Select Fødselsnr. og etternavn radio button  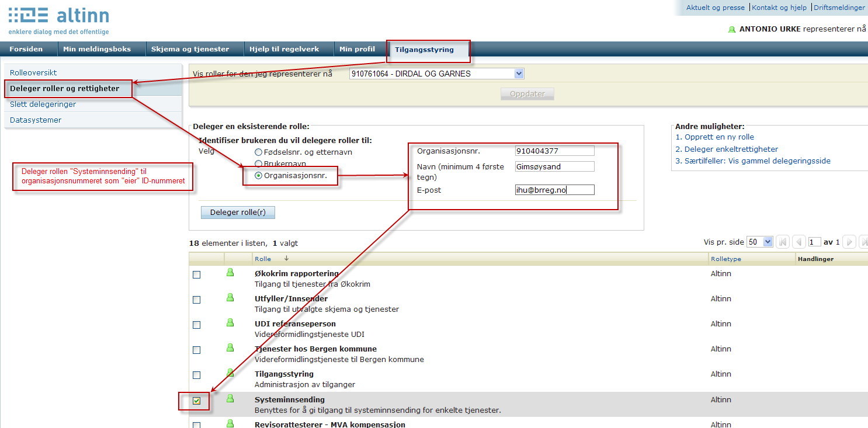coord(258,152)
